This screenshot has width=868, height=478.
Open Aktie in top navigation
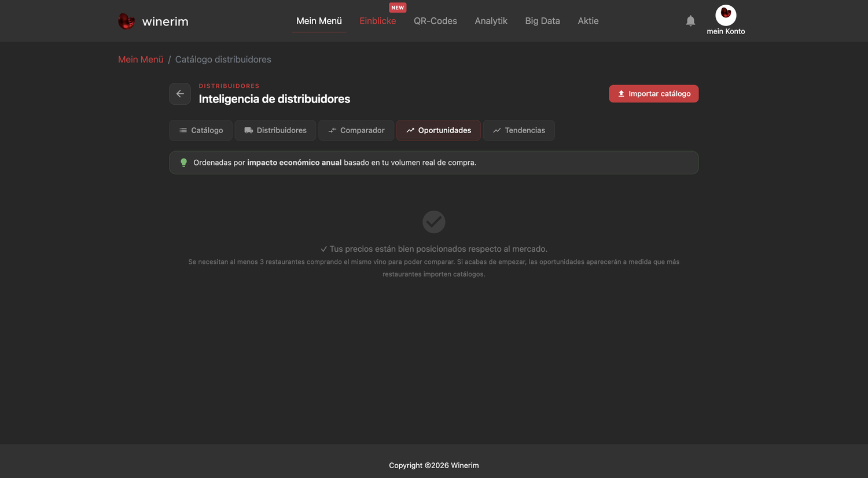pyautogui.click(x=588, y=21)
